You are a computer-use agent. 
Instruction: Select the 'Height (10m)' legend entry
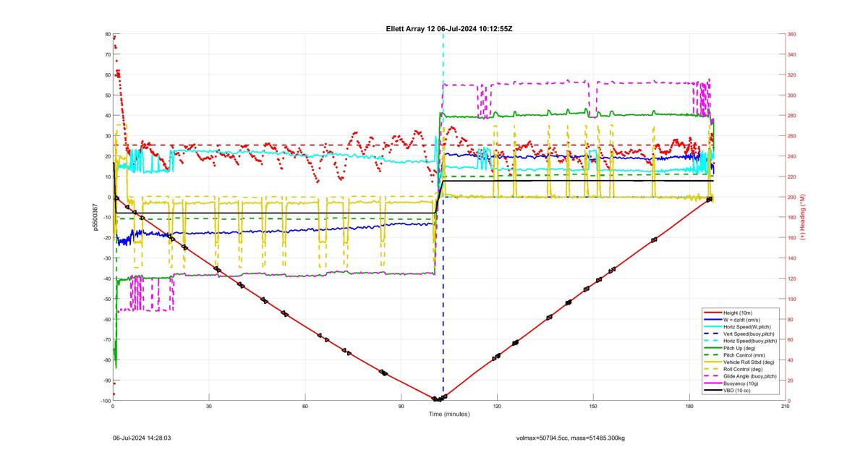738,313
